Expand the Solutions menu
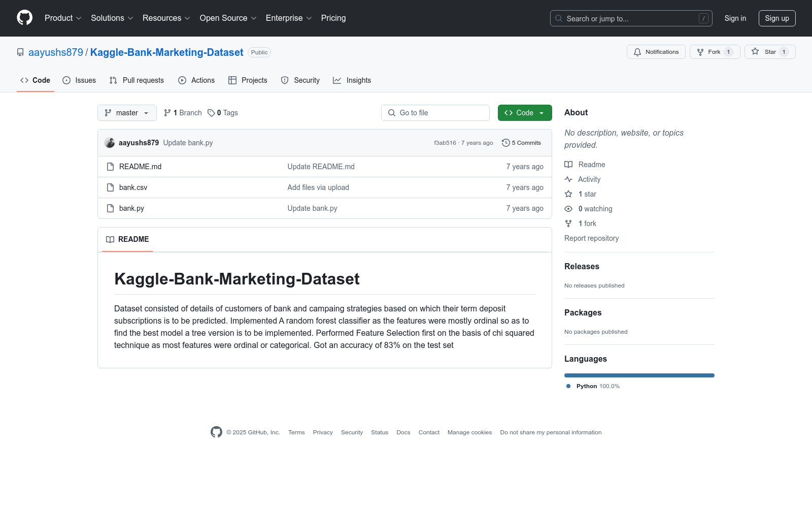Screen dimensions: 812x508 tap(112, 18)
